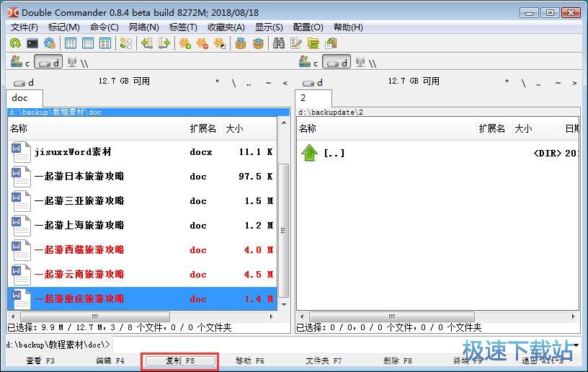Click the invert selection icon
Viewport: 588px width, 372px height.
click(x=219, y=43)
